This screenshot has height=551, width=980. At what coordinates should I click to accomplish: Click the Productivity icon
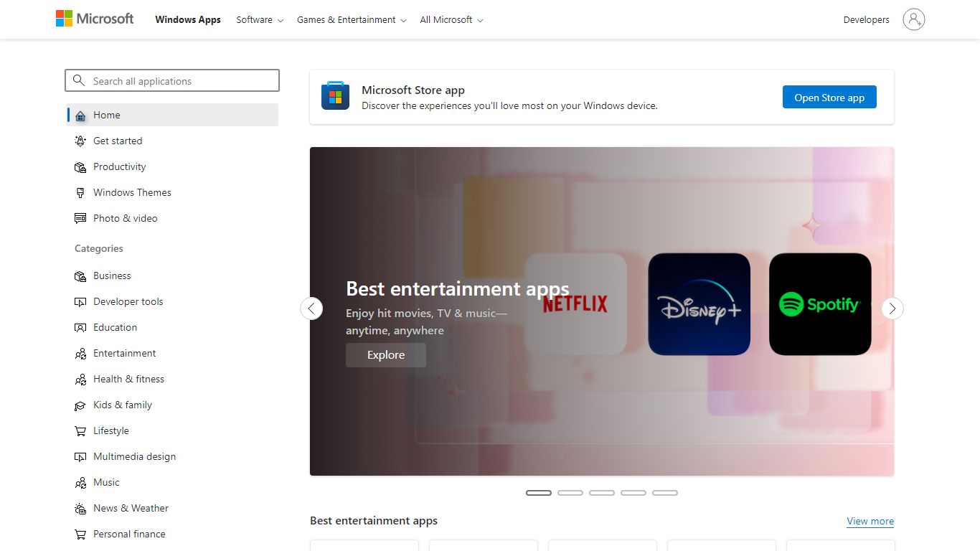click(x=80, y=166)
